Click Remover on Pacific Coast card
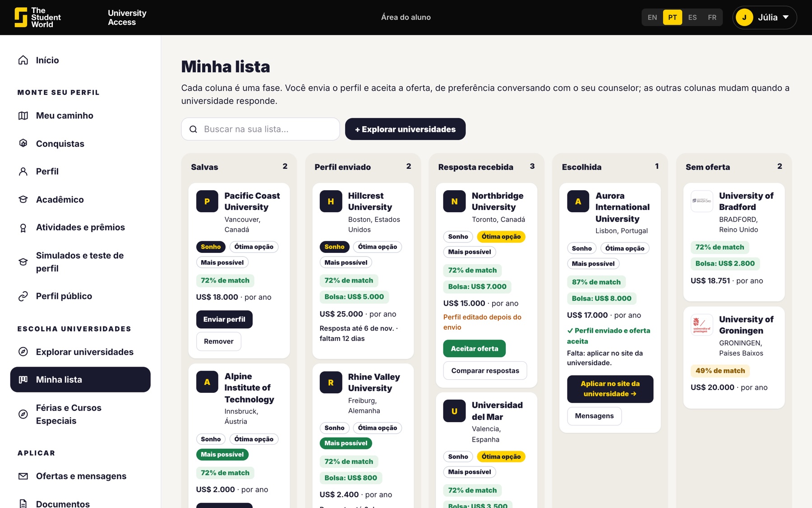The image size is (812, 508). pos(219,341)
